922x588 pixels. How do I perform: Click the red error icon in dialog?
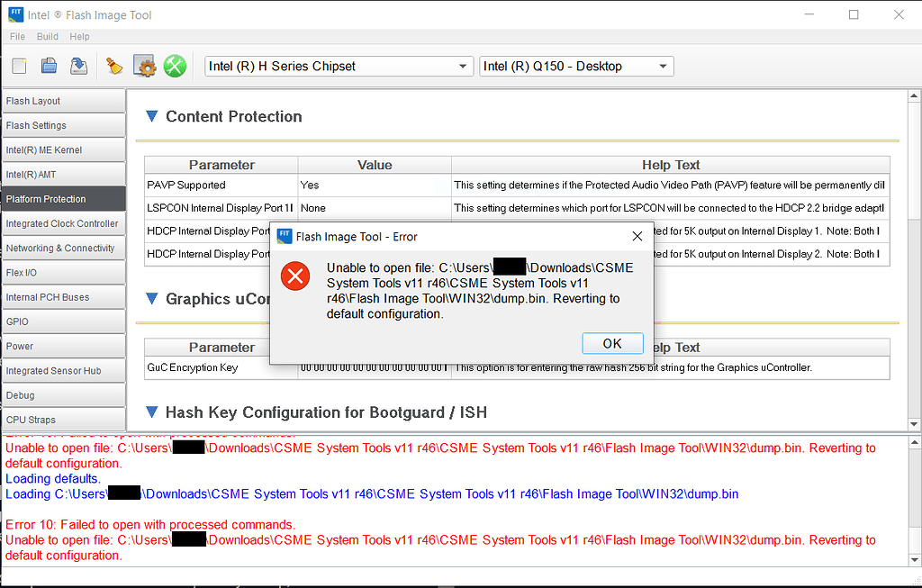[x=294, y=276]
